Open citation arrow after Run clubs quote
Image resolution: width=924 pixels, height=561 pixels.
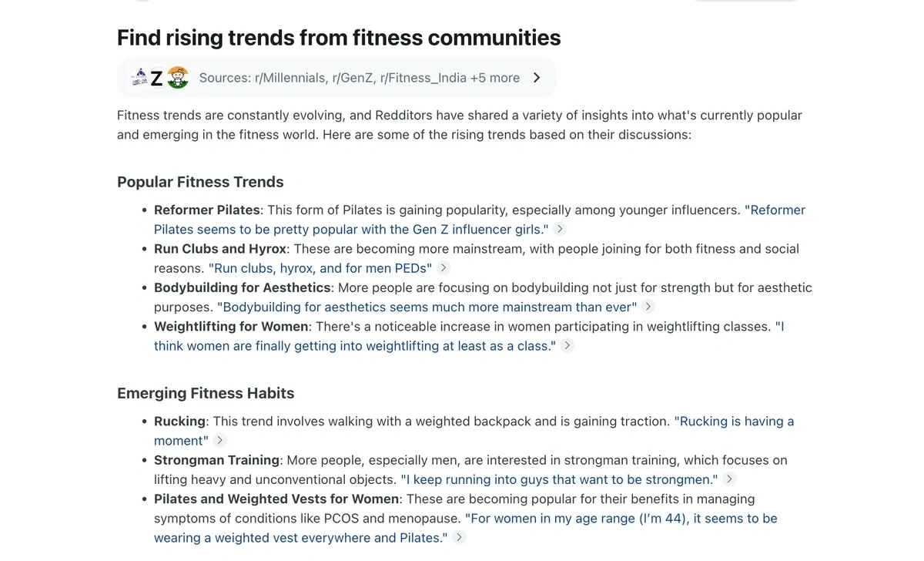(x=444, y=267)
